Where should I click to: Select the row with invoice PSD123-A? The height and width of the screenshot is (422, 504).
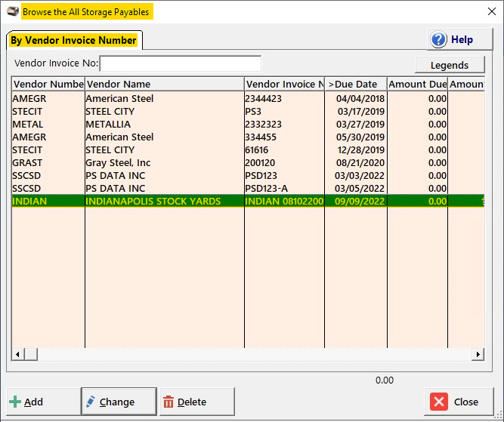[248, 188]
